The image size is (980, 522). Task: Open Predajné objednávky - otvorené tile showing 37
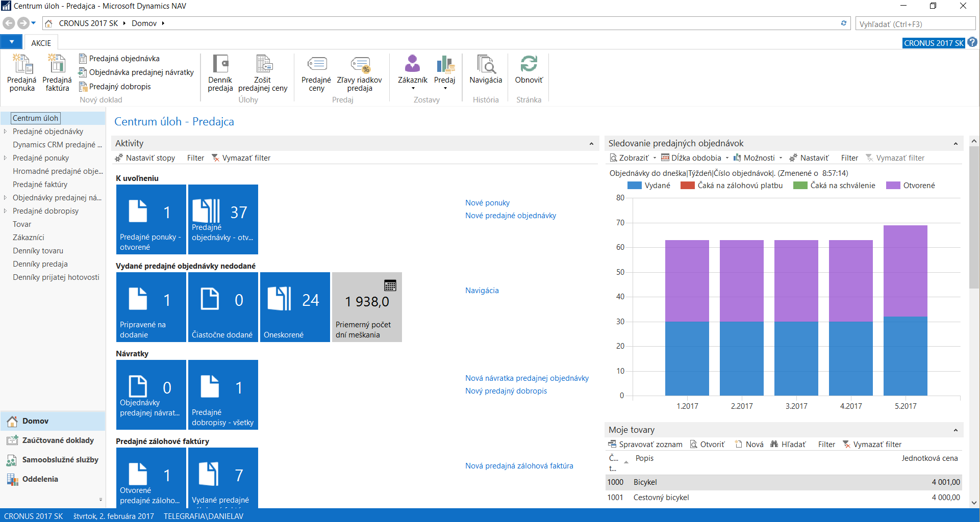[223, 219]
